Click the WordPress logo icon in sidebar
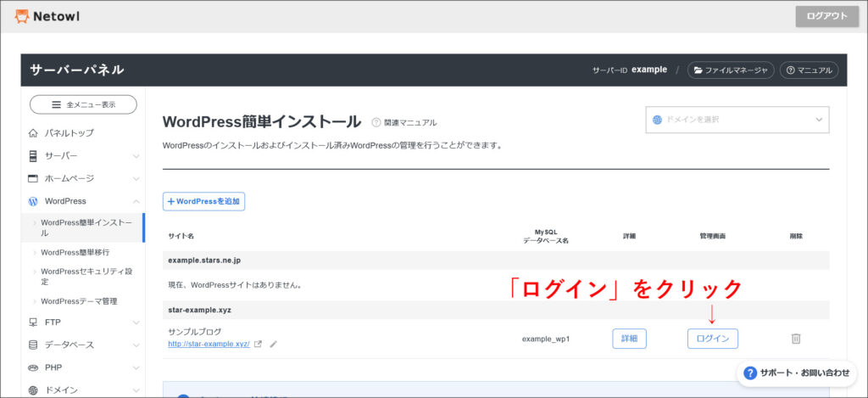868x398 pixels. [x=33, y=201]
